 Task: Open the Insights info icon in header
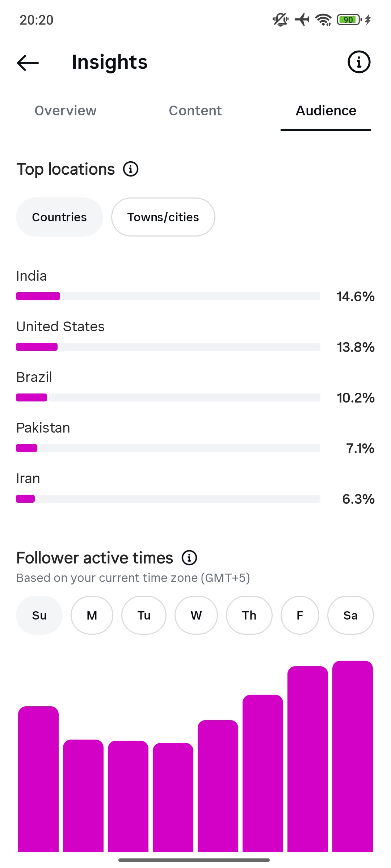pyautogui.click(x=359, y=62)
